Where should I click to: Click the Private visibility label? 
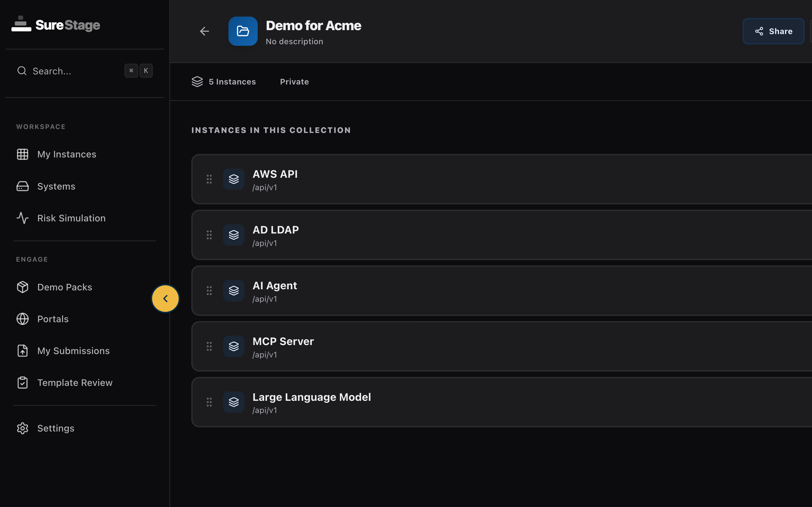pos(294,81)
